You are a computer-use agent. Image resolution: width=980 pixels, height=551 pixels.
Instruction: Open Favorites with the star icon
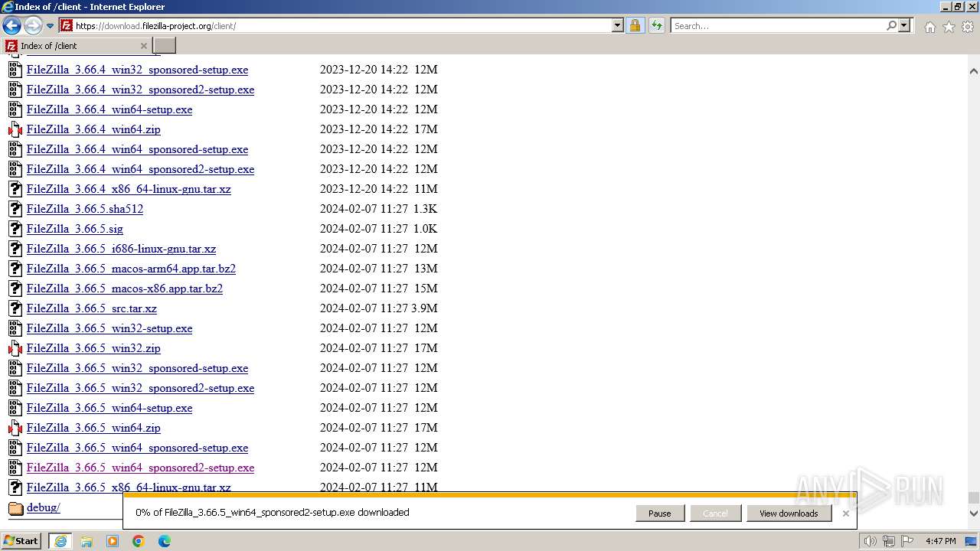[x=949, y=27]
